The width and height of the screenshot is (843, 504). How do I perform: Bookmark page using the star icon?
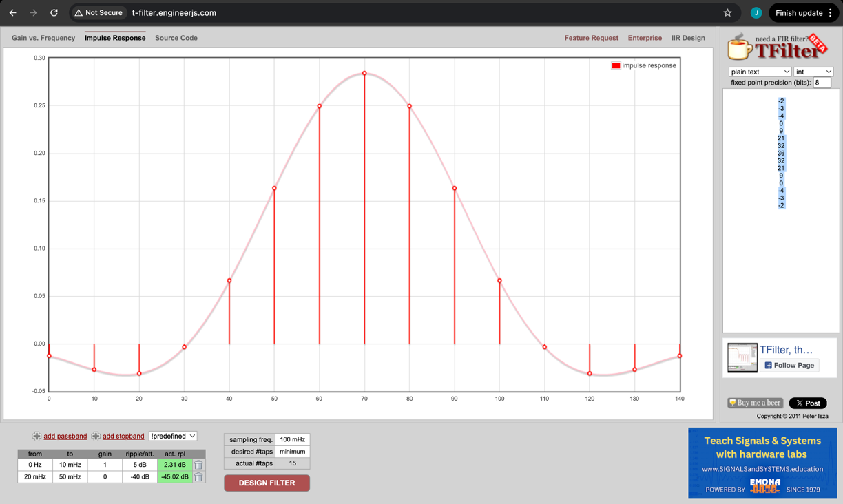click(727, 13)
